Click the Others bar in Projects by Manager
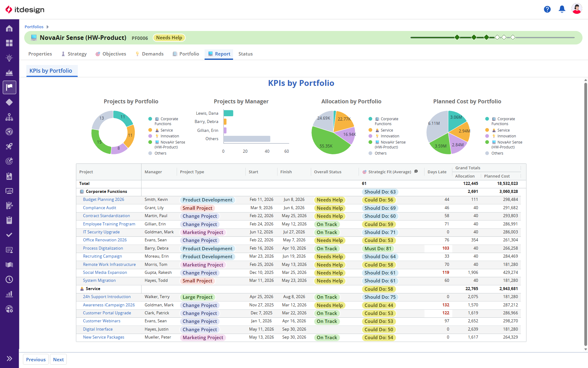Screen dimensions: 588x368 (x=247, y=139)
